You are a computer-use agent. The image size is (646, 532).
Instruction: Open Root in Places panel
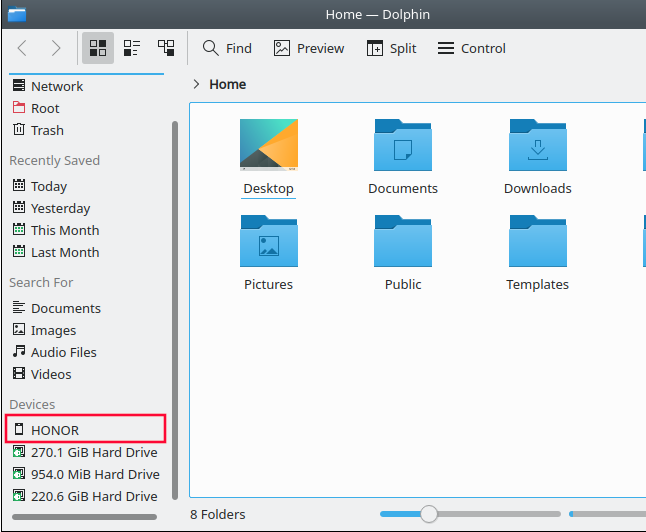tap(86, 108)
